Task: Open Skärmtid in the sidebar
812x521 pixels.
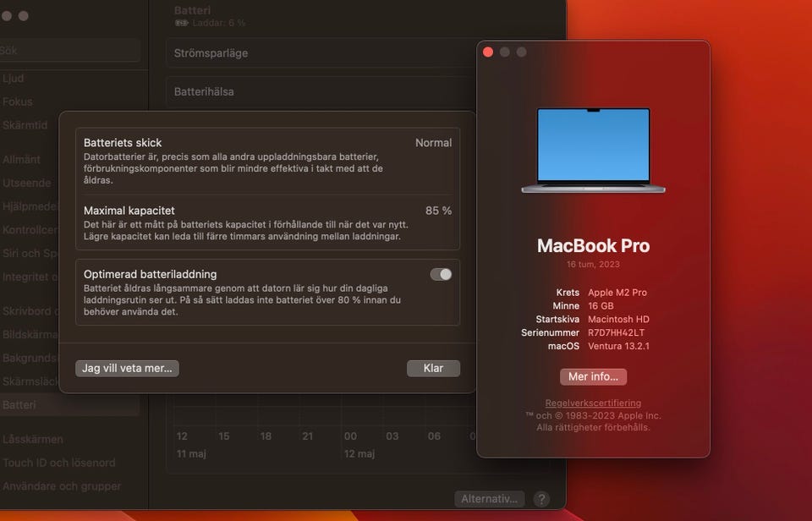Action: coord(25,125)
